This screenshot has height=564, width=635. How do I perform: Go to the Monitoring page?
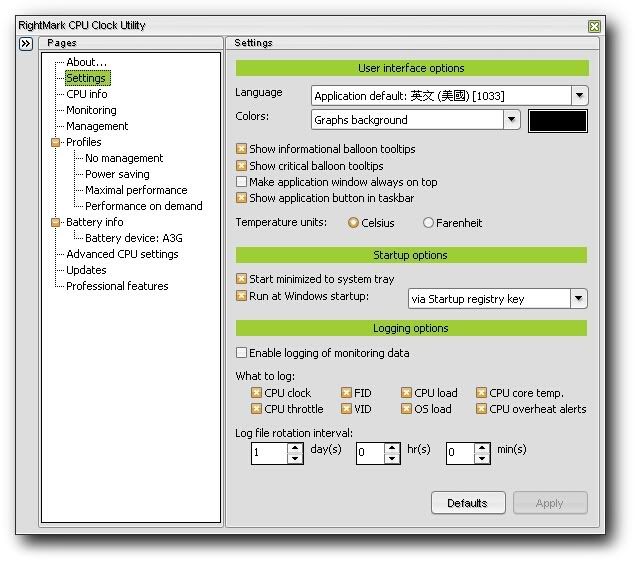(x=91, y=110)
